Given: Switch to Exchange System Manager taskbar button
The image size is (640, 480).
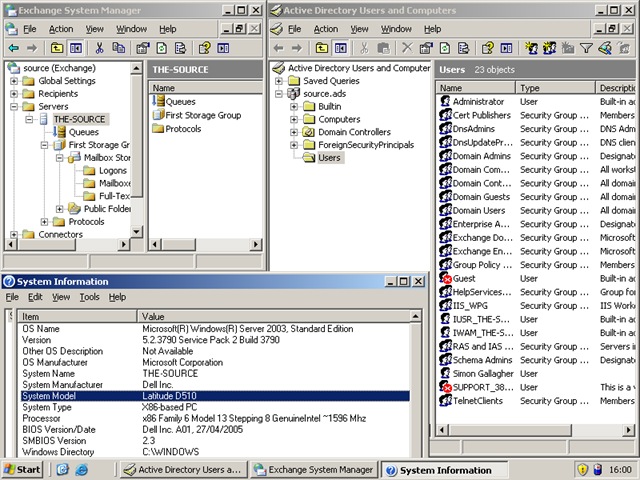Looking at the screenshot, I should (x=312, y=469).
